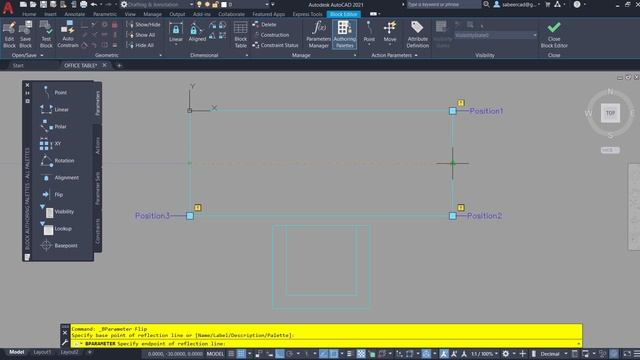Expand the Open/Save panel
The image size is (640, 360).
pyautogui.click(x=27, y=55)
